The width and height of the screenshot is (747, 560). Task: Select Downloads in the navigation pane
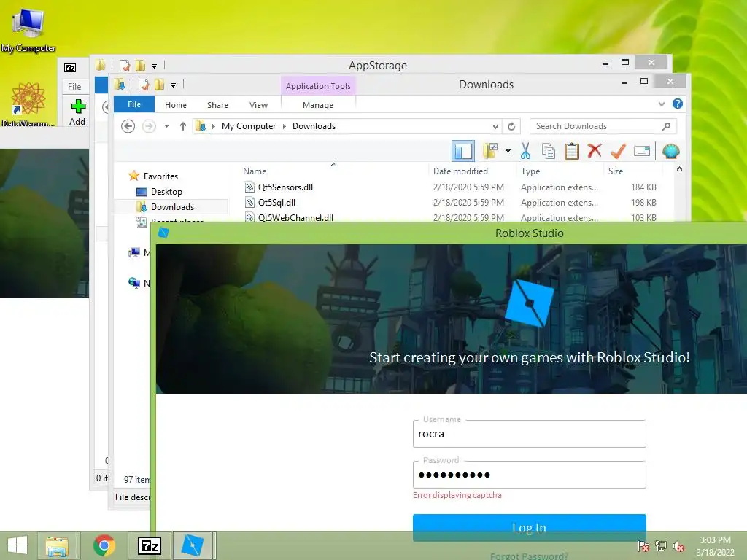click(172, 206)
